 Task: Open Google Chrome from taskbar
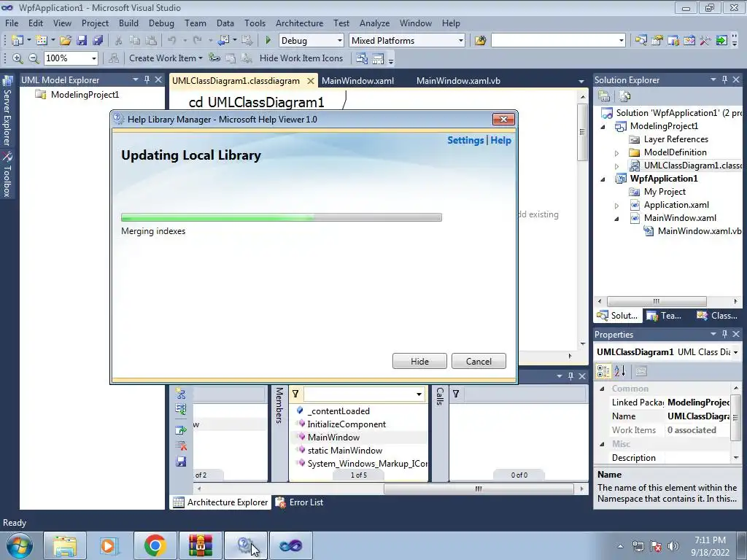(x=155, y=545)
